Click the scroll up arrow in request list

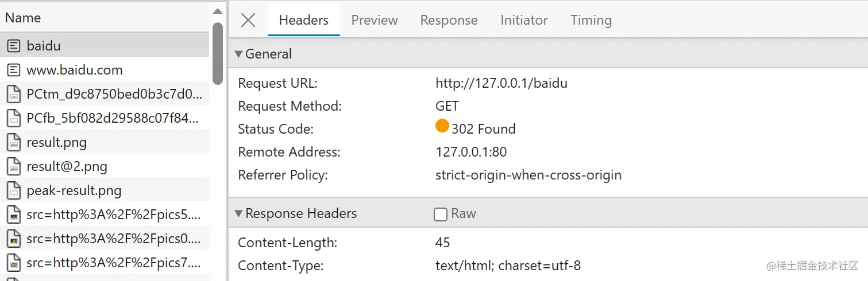click(217, 11)
